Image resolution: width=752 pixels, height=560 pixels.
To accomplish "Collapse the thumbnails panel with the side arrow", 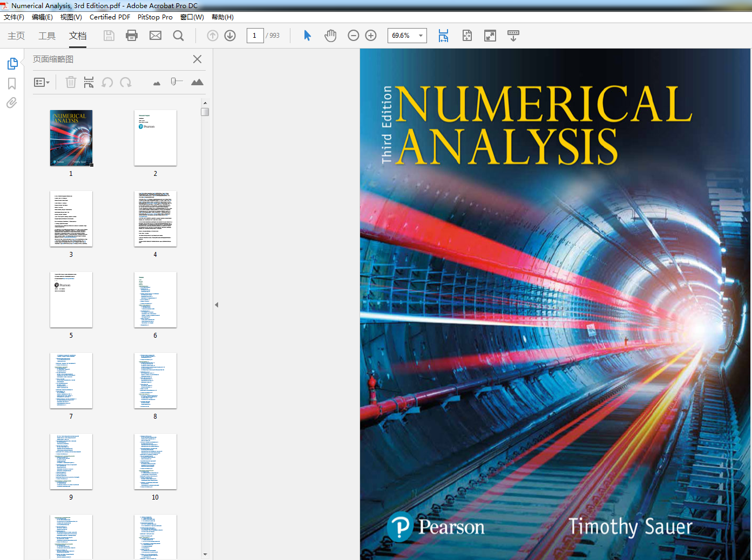I will pos(216,304).
